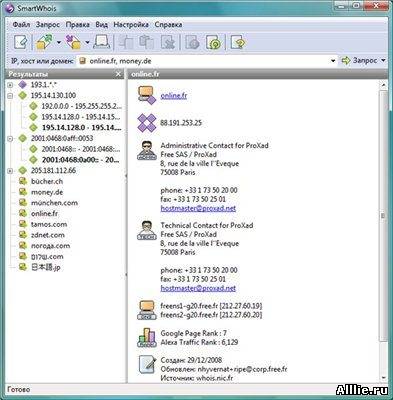Open dropdown arrow next to Запрос button
The height and width of the screenshot is (400, 393).
click(x=383, y=60)
